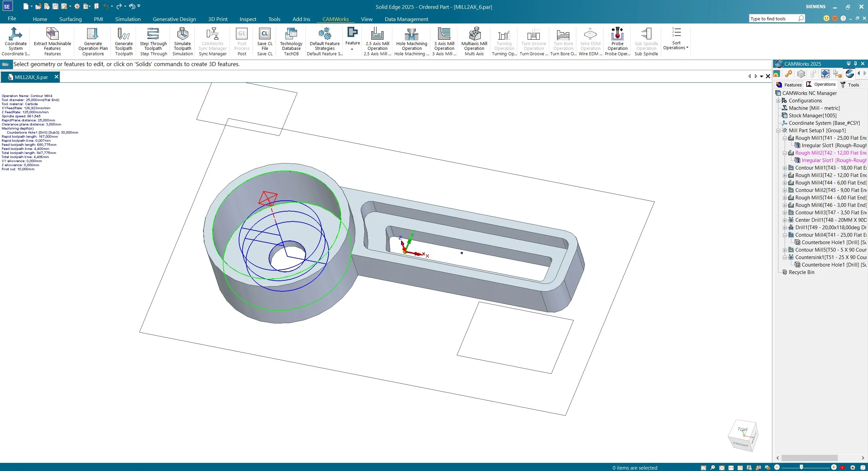Open the Inspect ribbon tab

(x=248, y=19)
